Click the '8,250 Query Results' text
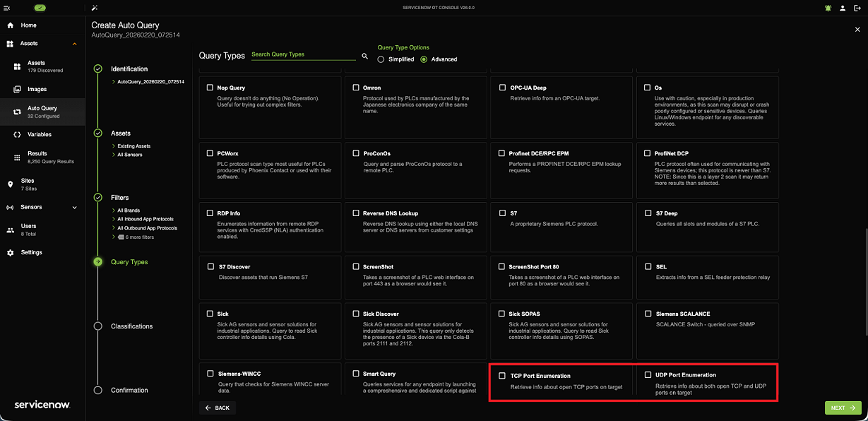 coord(51,162)
